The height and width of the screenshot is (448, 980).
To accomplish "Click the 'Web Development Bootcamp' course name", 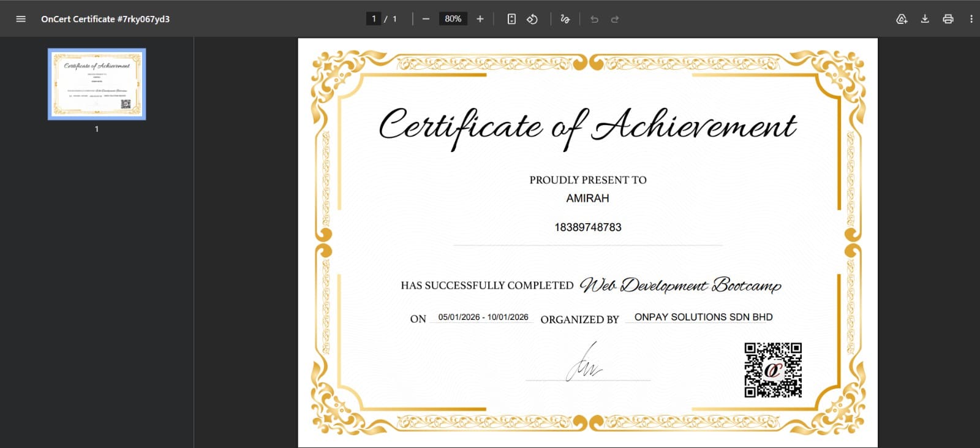I will [x=680, y=285].
